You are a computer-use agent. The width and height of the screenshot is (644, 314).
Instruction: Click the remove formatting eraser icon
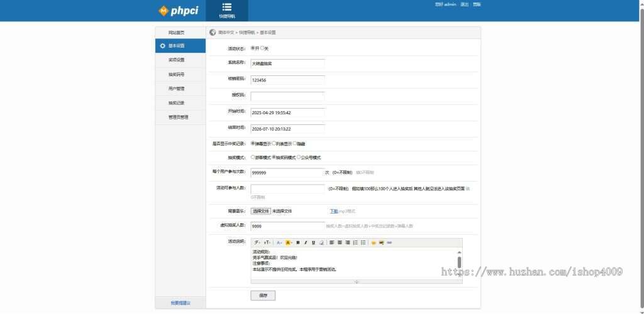[321, 242]
